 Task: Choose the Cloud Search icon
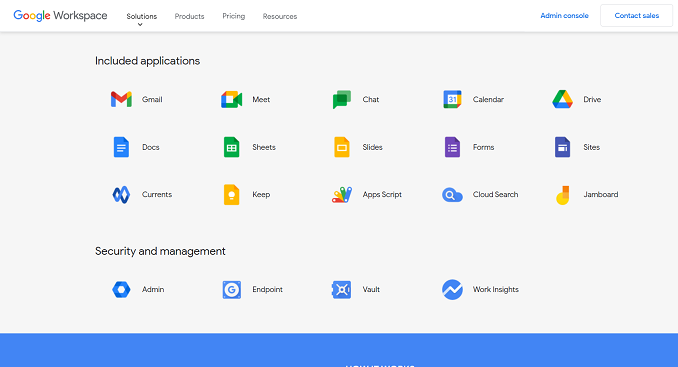pyautogui.click(x=452, y=195)
